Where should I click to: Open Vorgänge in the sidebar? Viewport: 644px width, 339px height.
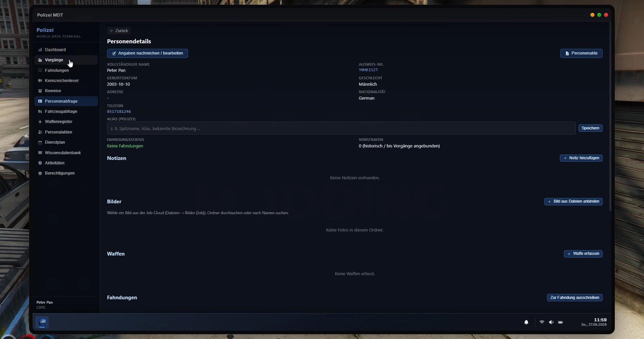[x=66, y=60]
